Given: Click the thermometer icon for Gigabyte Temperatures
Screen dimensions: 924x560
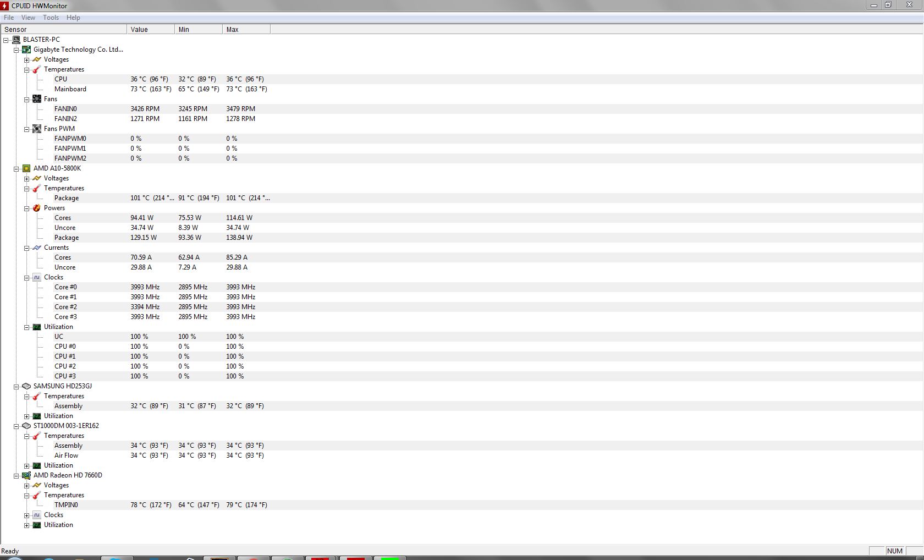Looking at the screenshot, I should pyautogui.click(x=37, y=69).
